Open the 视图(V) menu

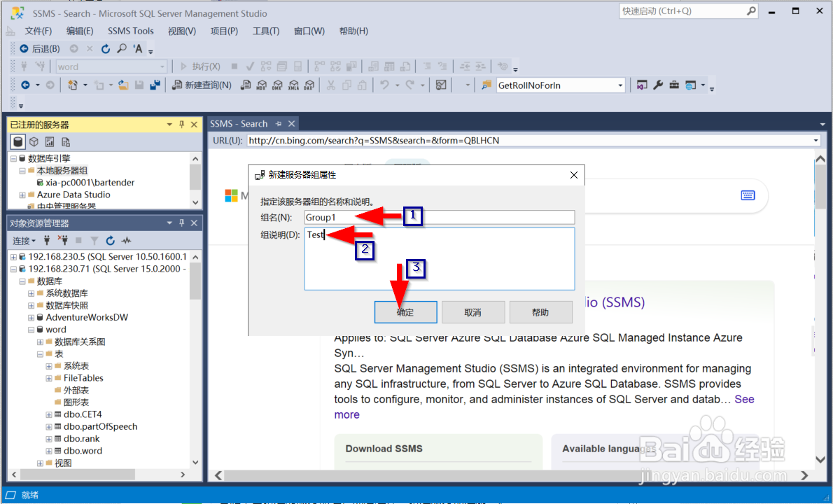[x=182, y=31]
